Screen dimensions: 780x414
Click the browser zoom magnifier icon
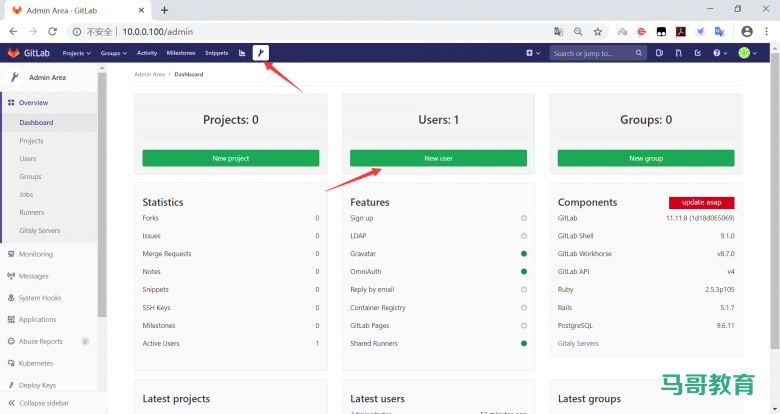[578, 32]
